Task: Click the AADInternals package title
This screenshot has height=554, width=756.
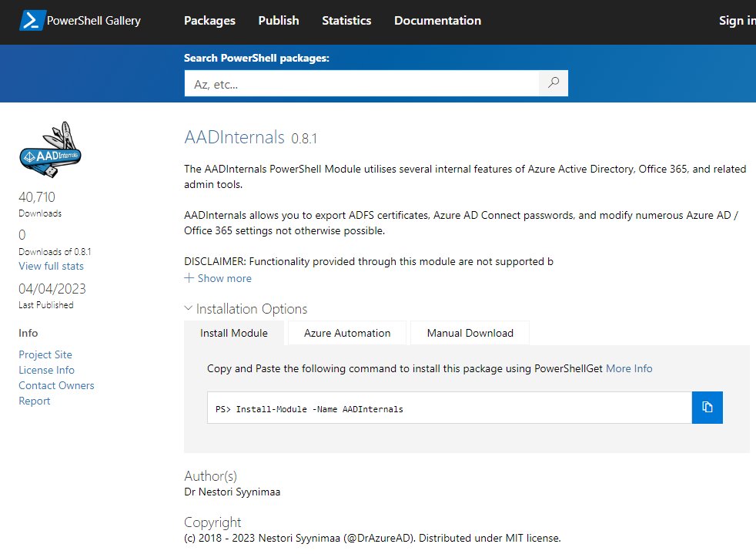Action: (234, 137)
